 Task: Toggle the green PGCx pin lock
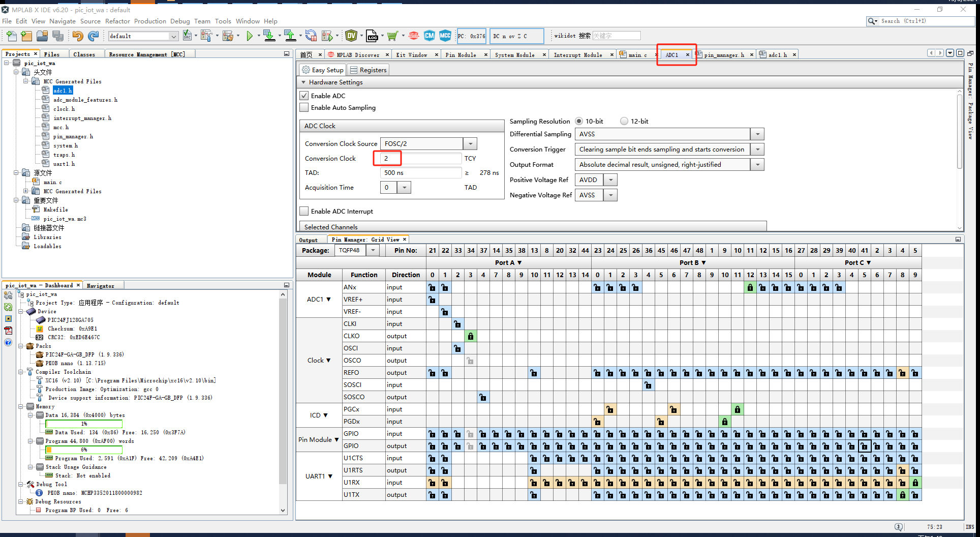738,409
